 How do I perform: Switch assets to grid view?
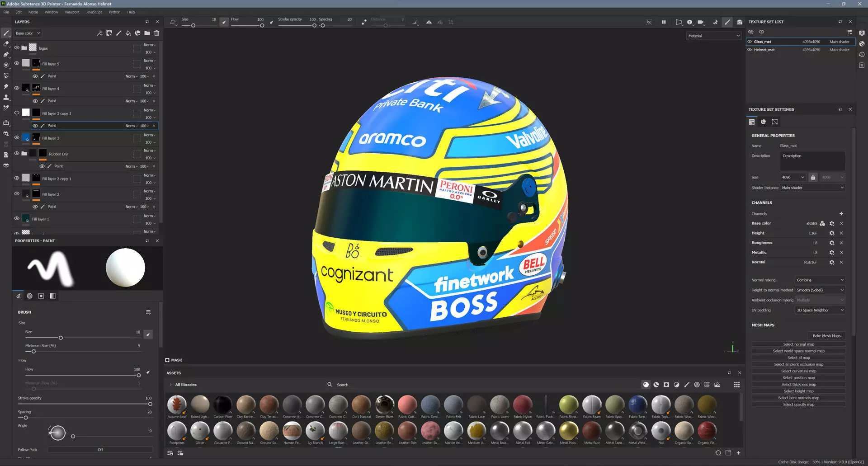point(737,385)
